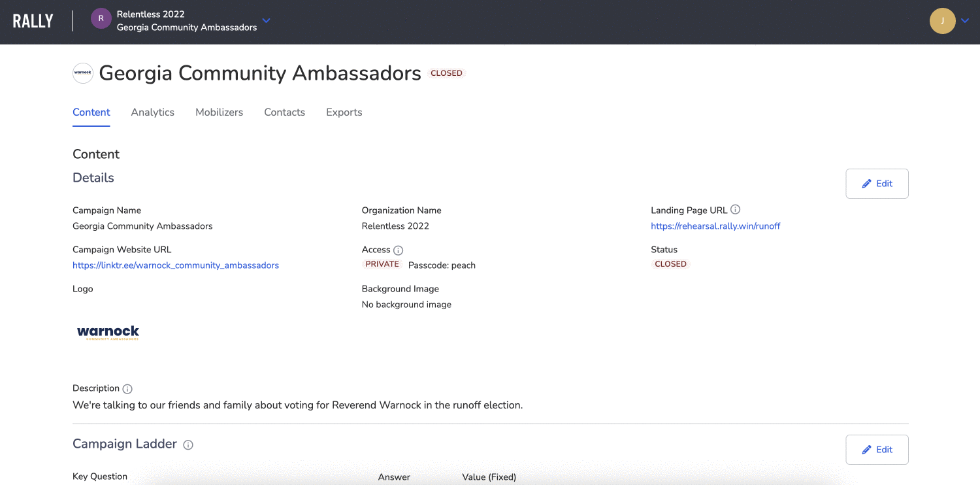Switch to the Analytics tab
The height and width of the screenshot is (485, 980).
point(152,112)
